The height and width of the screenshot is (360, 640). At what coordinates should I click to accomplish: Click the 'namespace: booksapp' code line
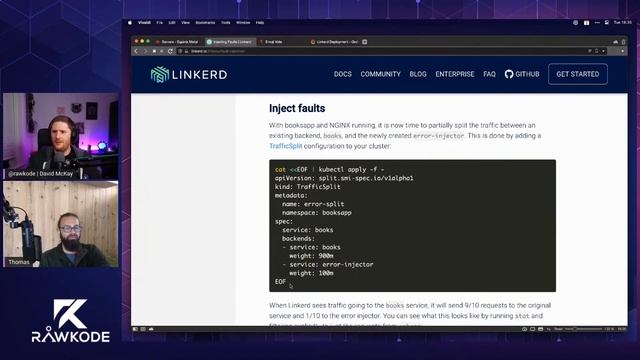(316, 213)
